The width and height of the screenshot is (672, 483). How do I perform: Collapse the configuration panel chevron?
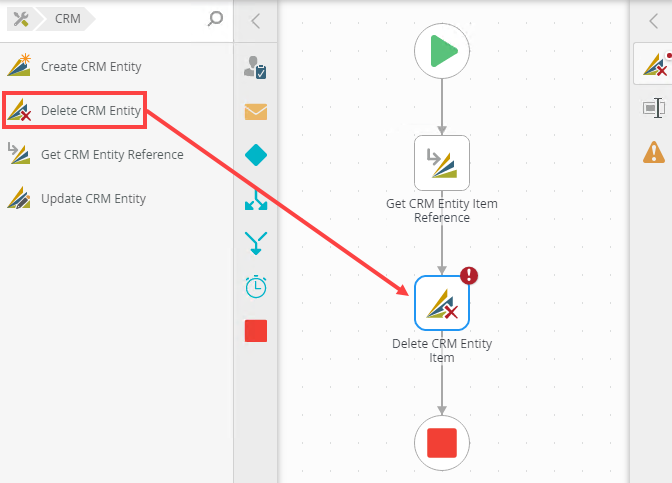point(654,21)
